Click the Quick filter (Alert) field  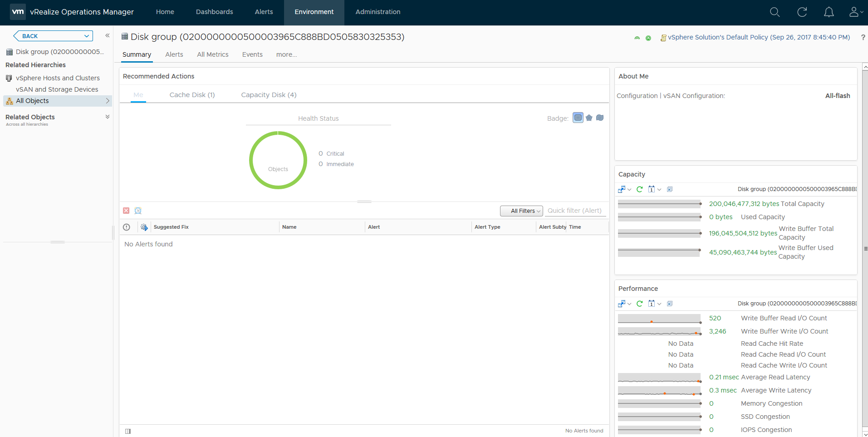(x=575, y=211)
